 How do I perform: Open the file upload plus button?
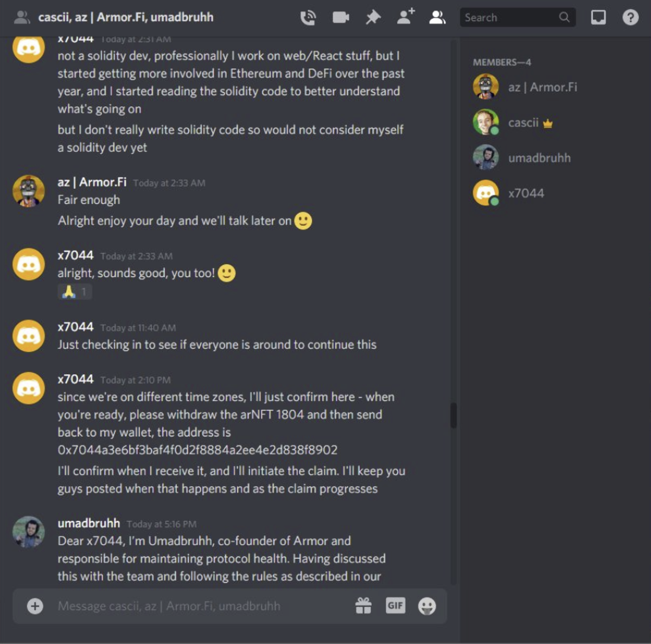click(x=35, y=606)
